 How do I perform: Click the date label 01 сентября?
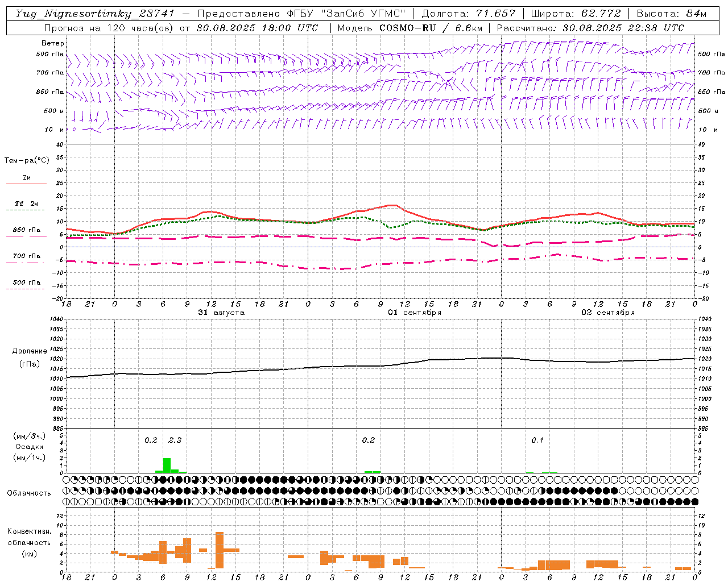[415, 313]
